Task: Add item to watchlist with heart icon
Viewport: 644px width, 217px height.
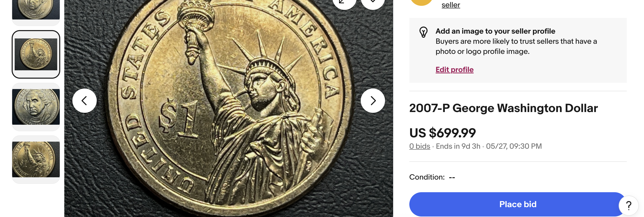Action: [x=373, y=3]
